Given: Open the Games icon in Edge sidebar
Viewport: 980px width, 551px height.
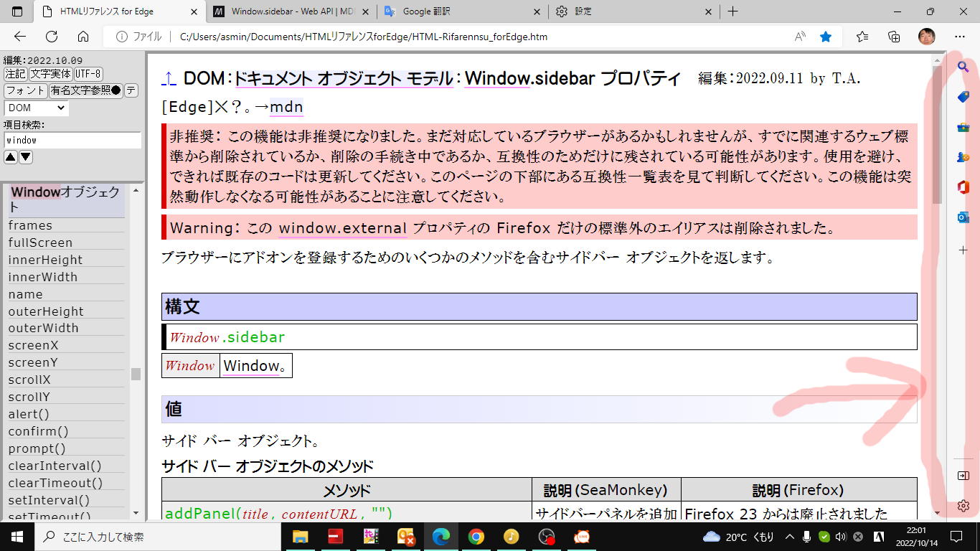Looking at the screenshot, I should (x=963, y=157).
